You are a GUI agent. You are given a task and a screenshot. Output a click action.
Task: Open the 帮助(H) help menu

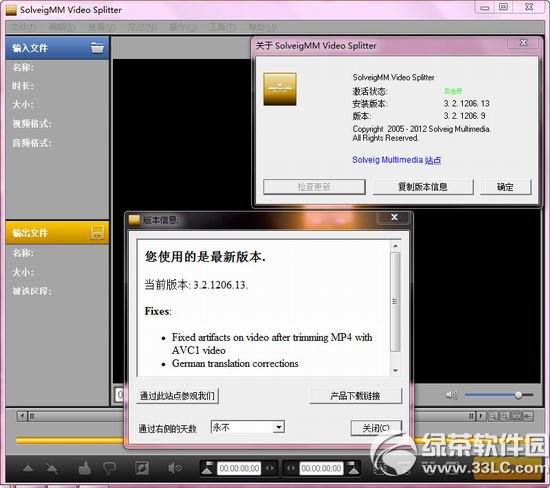point(262,27)
